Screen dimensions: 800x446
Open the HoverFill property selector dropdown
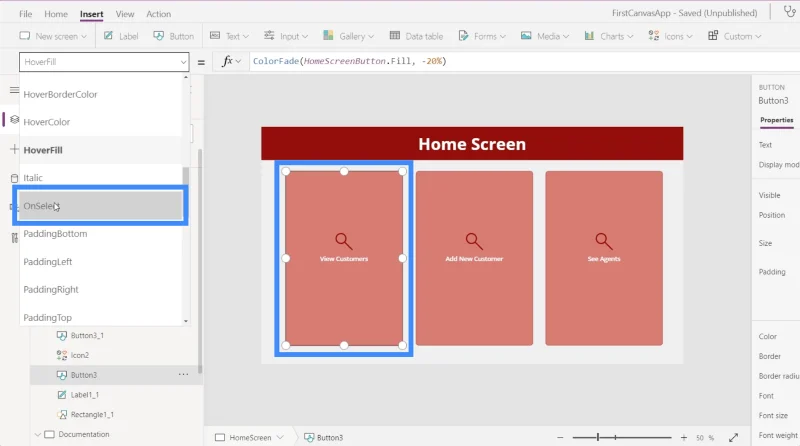[104, 62]
